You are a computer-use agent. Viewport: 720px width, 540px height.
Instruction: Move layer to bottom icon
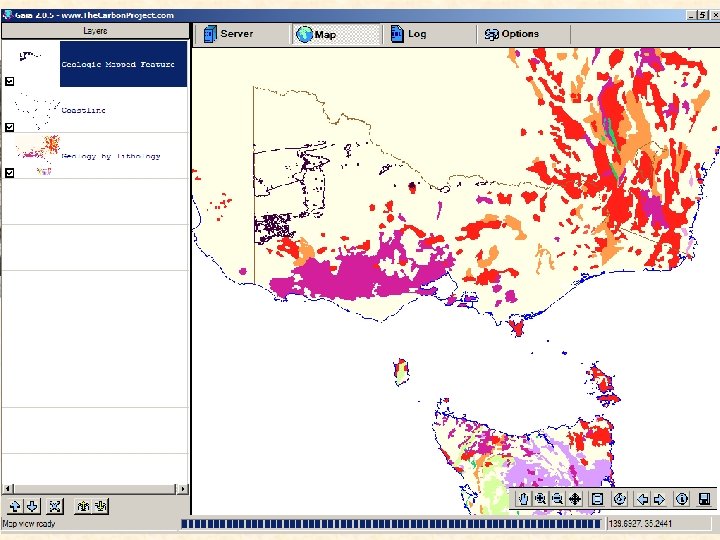[101, 506]
